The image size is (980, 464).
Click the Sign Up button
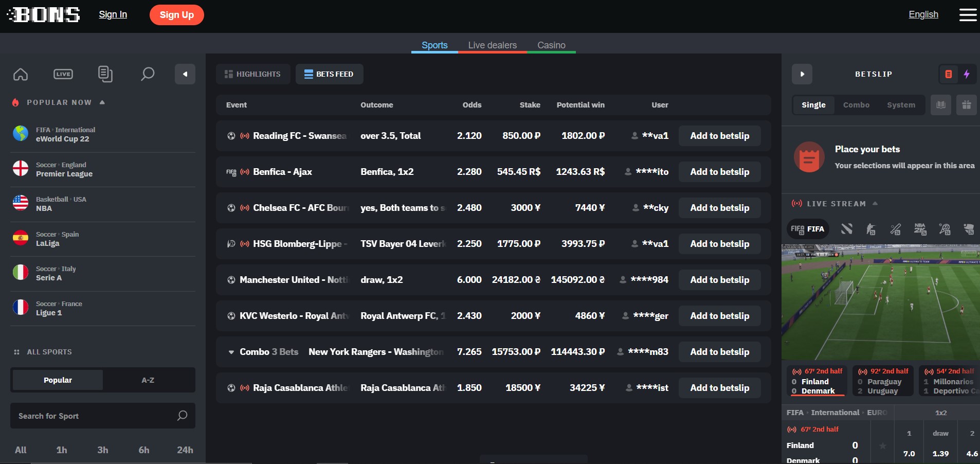click(177, 15)
